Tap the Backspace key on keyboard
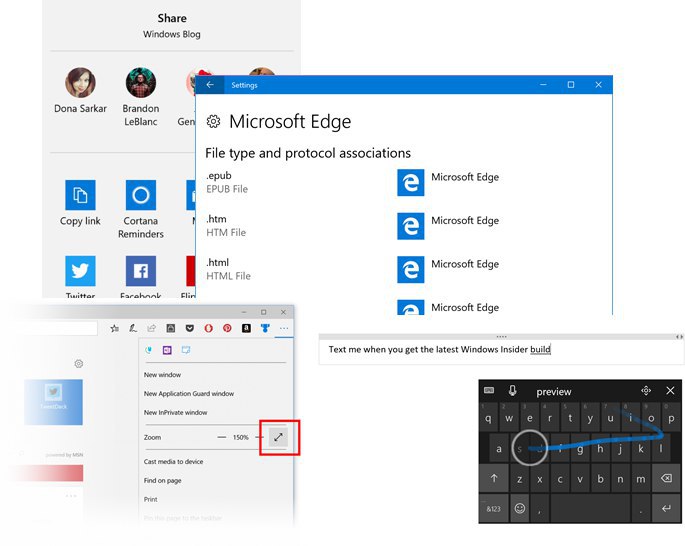 click(x=666, y=479)
